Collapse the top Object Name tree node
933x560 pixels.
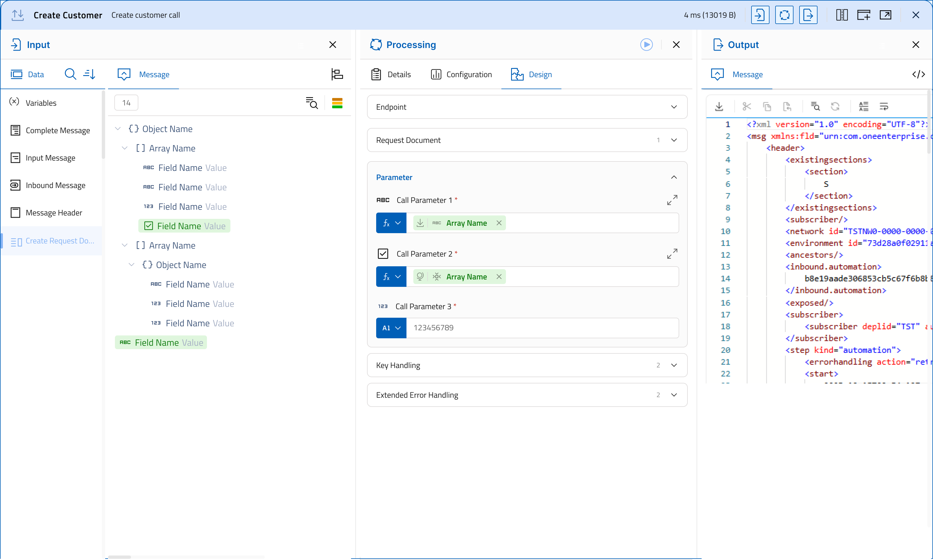(118, 129)
